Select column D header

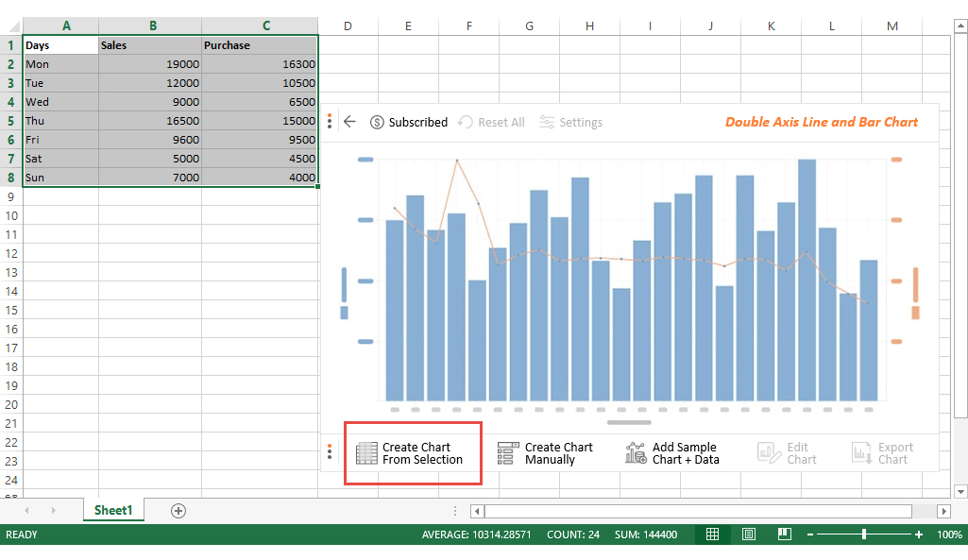[348, 25]
